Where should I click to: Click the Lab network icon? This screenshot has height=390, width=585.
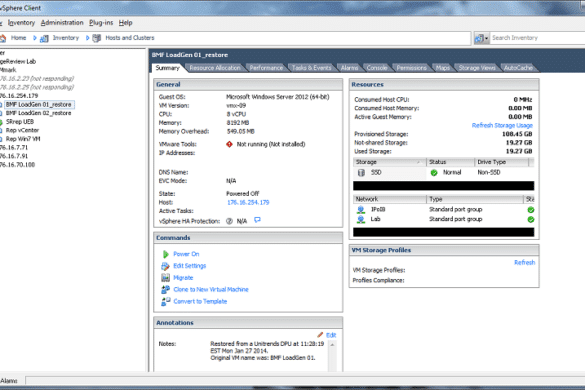point(361,219)
